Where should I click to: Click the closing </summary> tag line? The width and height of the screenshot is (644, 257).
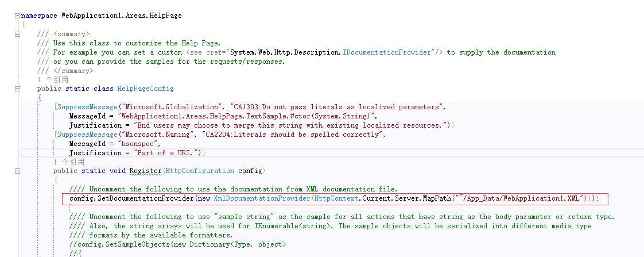point(65,71)
